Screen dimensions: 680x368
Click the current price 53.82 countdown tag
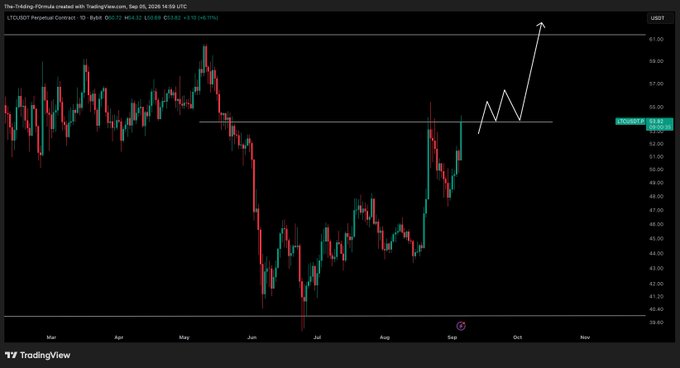[x=659, y=124]
